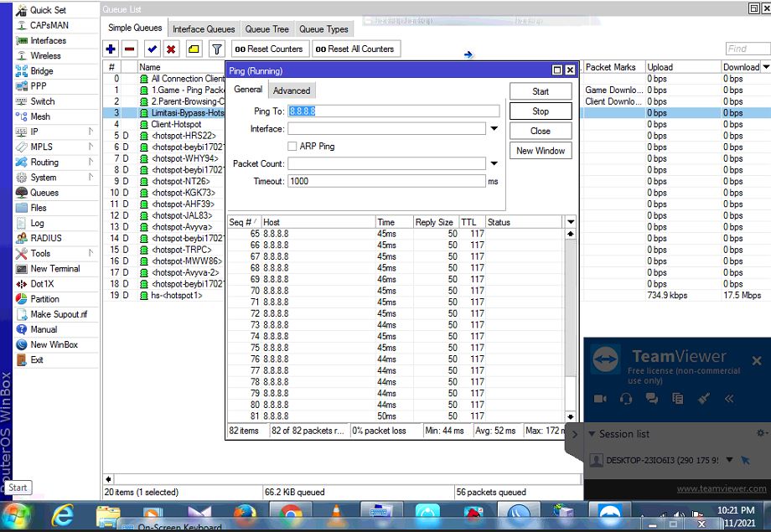Click the funnel Filter icon
The width and height of the screenshot is (771, 532).
pyautogui.click(x=216, y=49)
